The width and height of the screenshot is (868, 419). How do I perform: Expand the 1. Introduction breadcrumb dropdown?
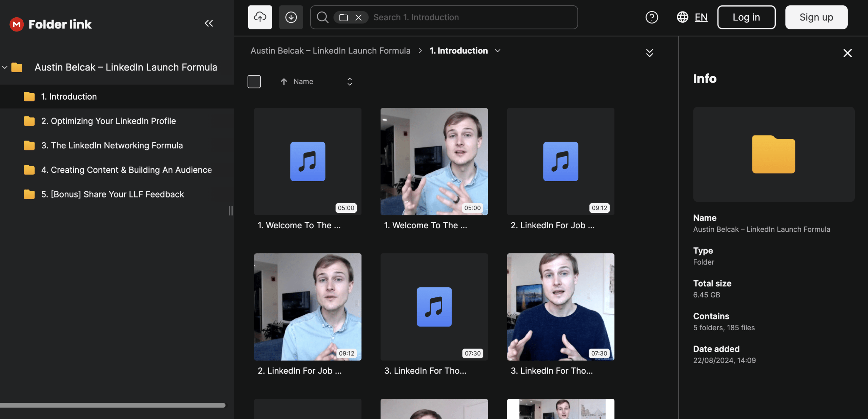tap(497, 51)
